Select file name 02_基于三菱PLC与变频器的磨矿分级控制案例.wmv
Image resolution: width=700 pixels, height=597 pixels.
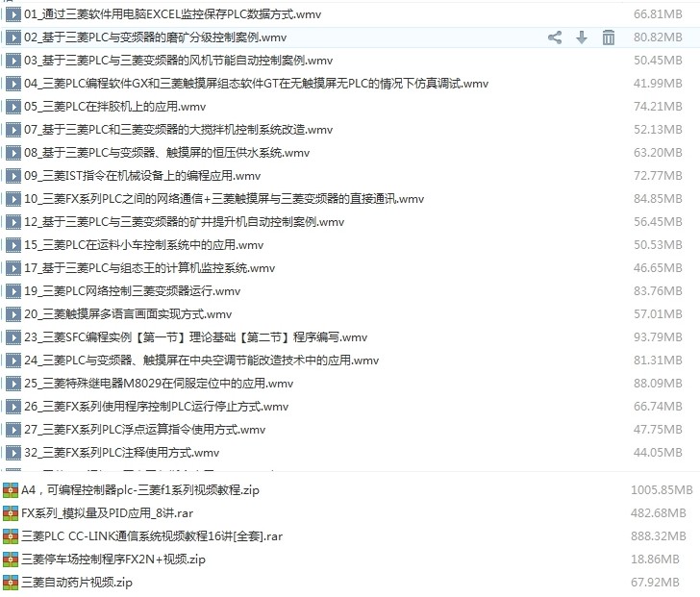coord(156,37)
